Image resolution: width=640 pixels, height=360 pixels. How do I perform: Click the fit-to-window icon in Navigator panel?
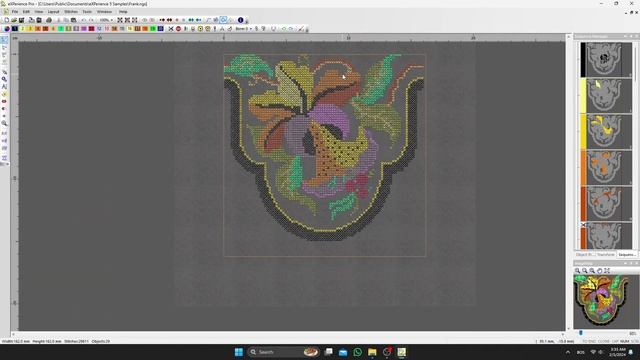pos(607,271)
